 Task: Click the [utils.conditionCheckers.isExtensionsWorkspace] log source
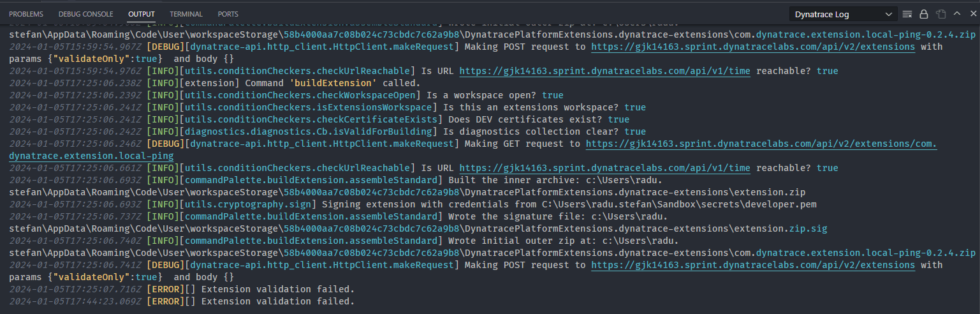tap(308, 107)
